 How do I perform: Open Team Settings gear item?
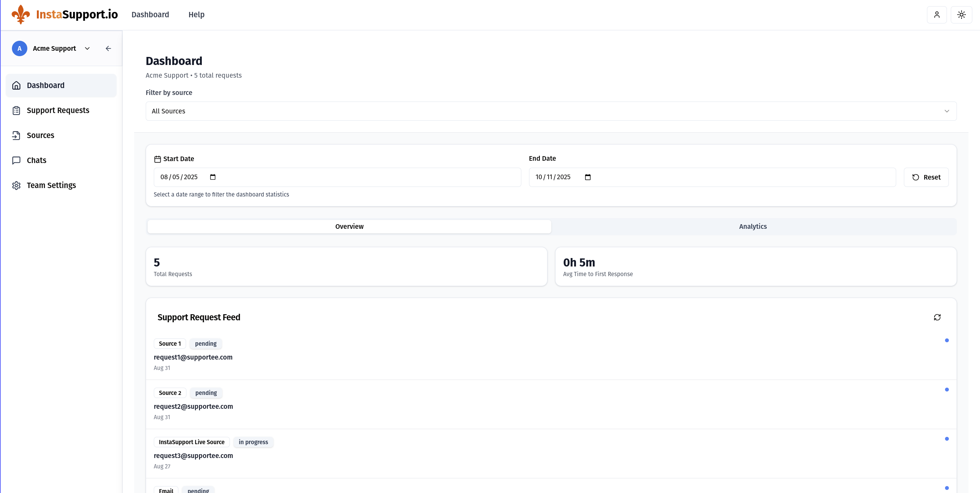click(51, 185)
